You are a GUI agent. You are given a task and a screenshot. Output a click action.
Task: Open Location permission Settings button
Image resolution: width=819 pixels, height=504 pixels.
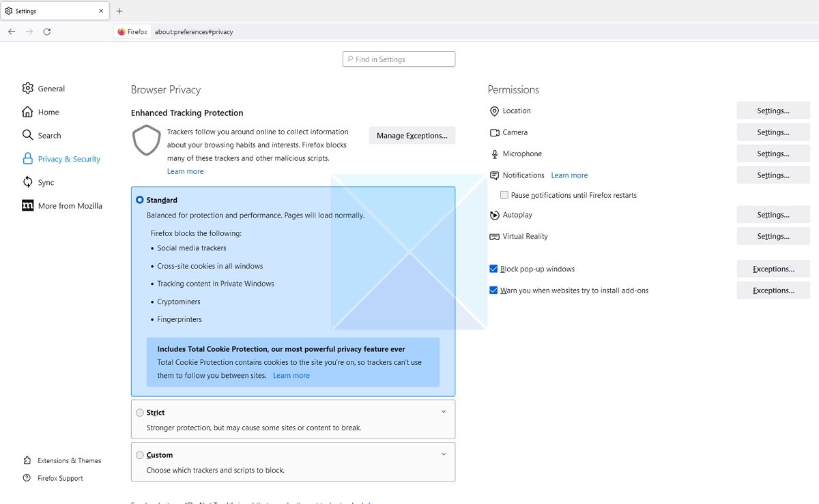coord(773,110)
